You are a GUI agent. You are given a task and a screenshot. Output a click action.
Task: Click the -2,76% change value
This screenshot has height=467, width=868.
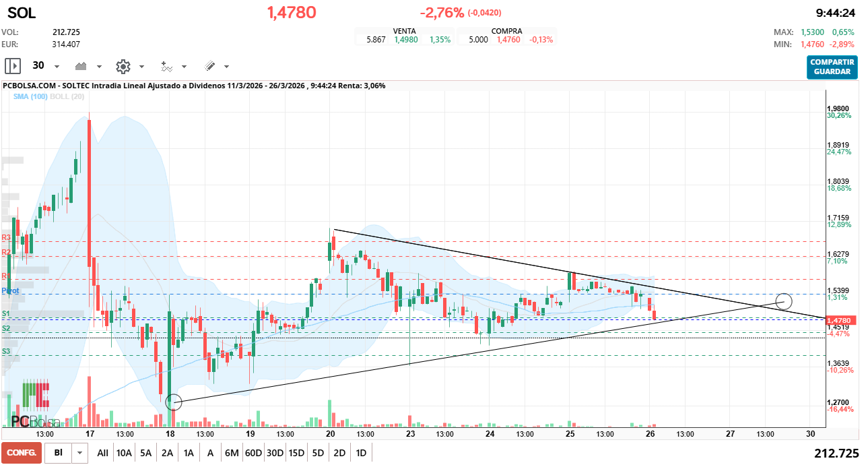click(442, 12)
